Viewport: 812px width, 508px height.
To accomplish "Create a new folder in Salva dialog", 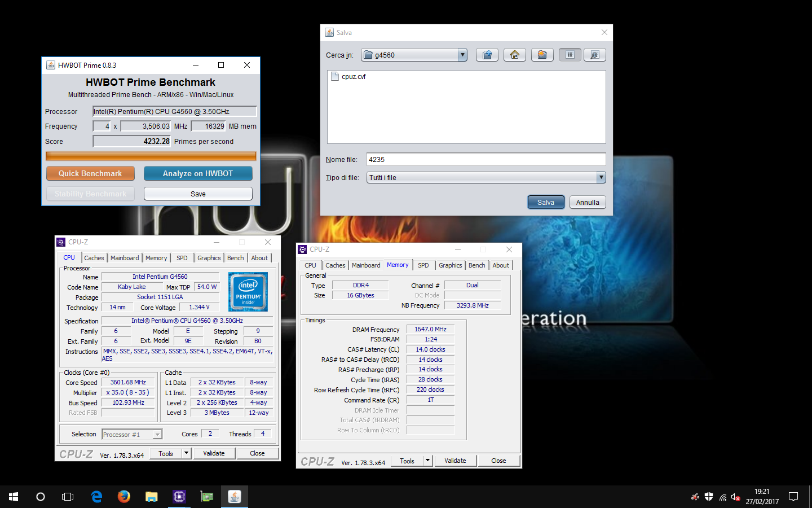I will (x=542, y=55).
